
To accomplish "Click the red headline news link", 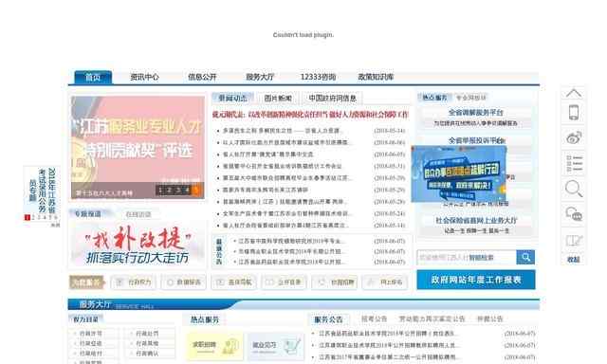I will pos(310,115).
